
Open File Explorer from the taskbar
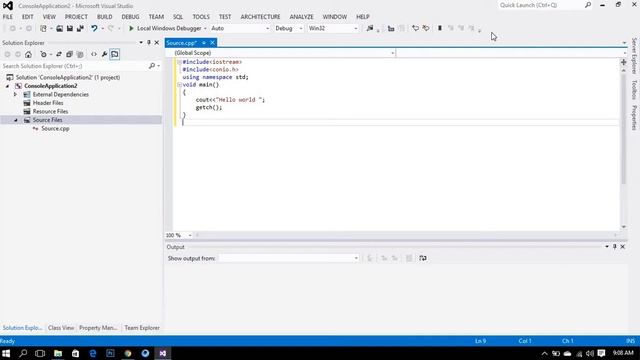pos(58,353)
